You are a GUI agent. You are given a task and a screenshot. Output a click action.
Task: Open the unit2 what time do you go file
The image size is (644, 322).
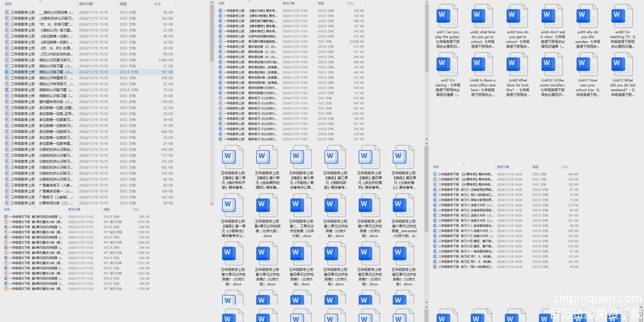tap(482, 17)
